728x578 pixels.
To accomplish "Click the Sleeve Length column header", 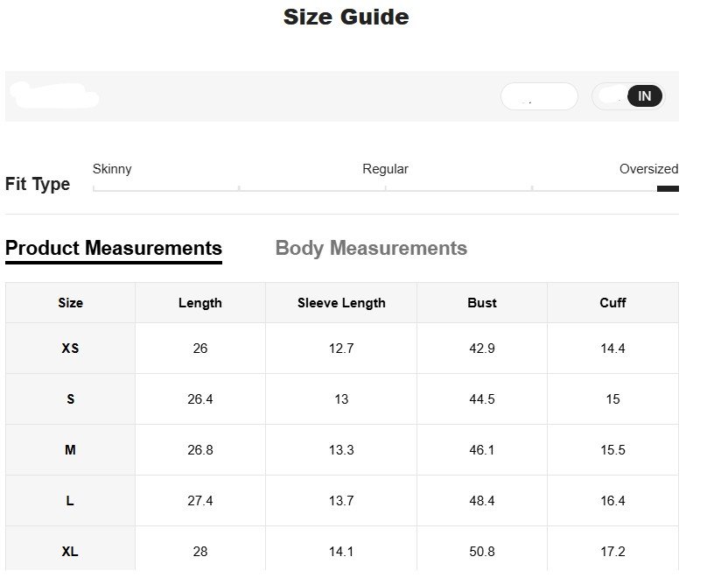I will [x=341, y=303].
